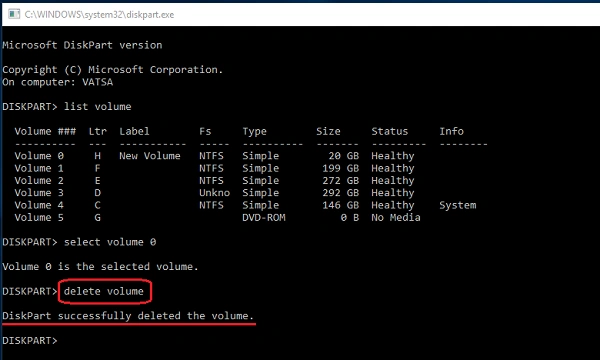Click the 'Type' column header
600x360 pixels.
coord(254,131)
